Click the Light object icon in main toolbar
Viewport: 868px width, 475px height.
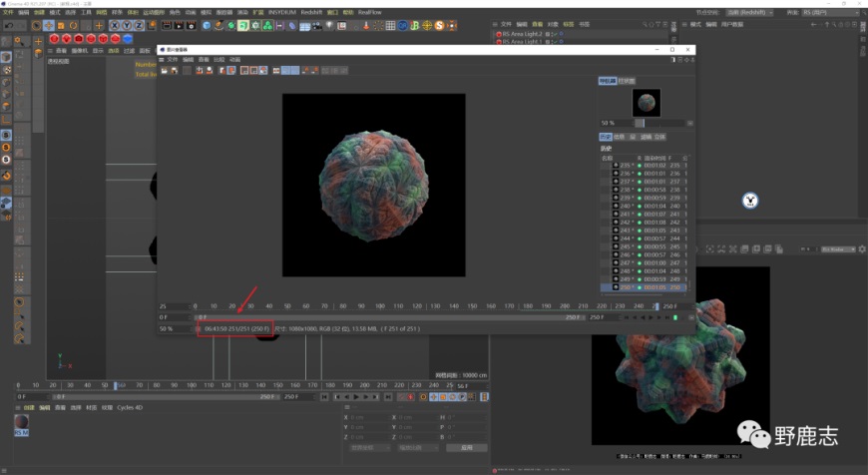click(x=329, y=26)
